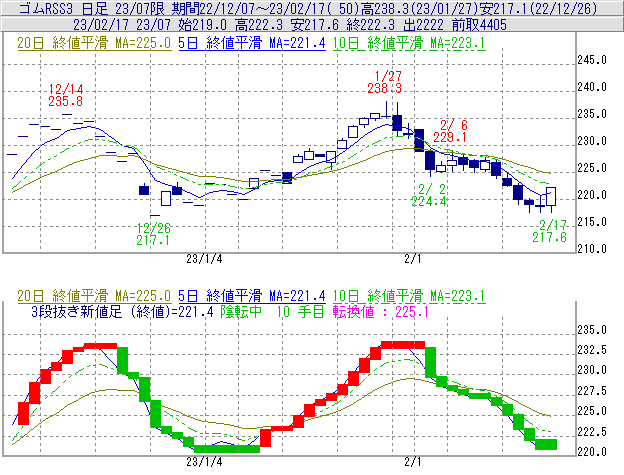Click the volume '出2222'
The image size is (624, 475).
423,25
